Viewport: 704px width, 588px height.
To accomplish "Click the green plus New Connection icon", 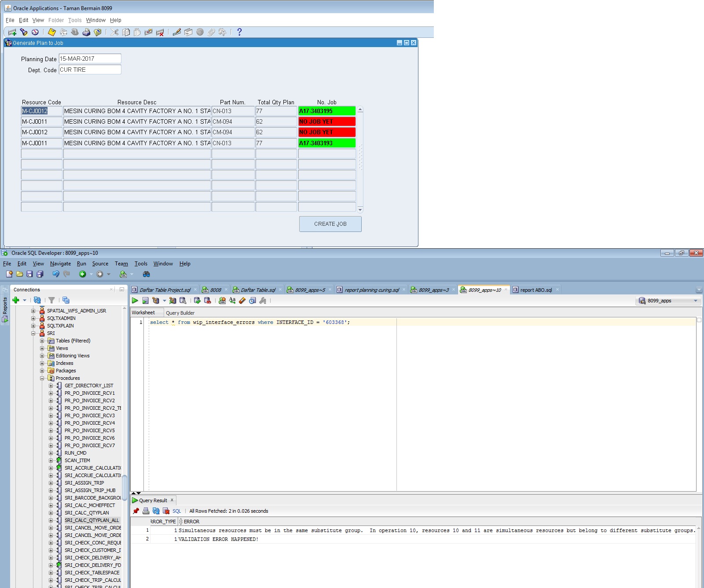I will tap(16, 300).
